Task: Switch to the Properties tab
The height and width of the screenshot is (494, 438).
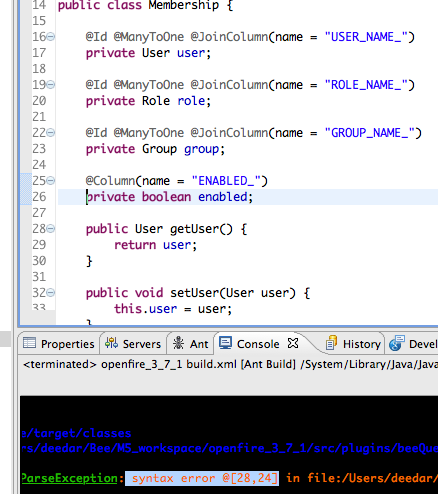Action: pos(59,344)
